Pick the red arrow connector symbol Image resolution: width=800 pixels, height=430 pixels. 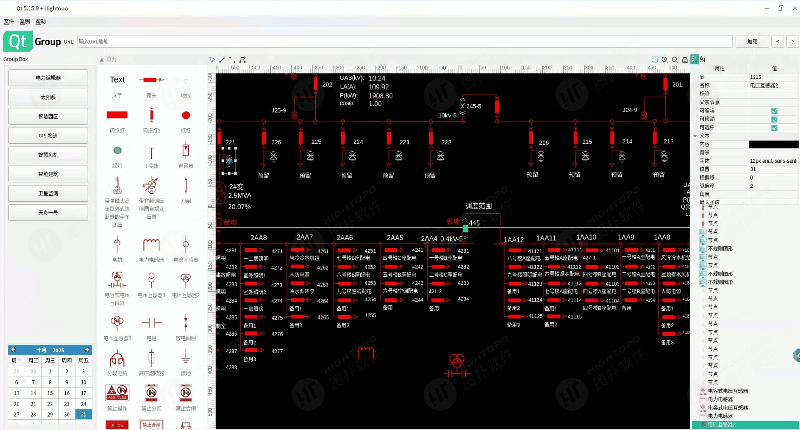(150, 80)
